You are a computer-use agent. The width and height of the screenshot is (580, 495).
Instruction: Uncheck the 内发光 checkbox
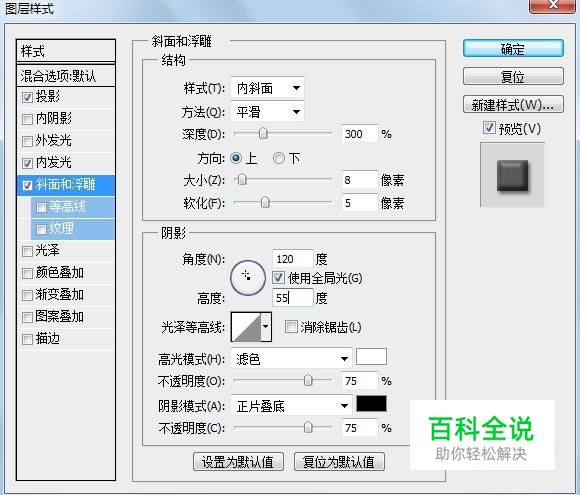[x=27, y=163]
